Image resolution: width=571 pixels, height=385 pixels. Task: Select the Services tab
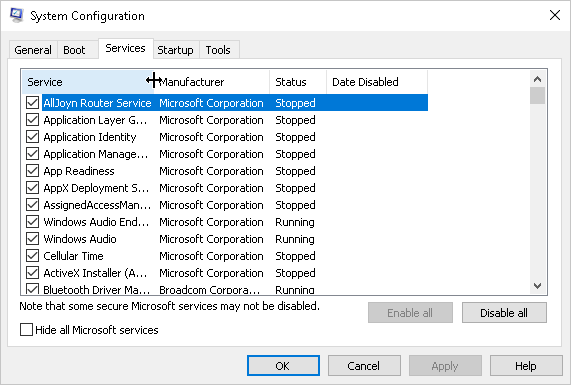tap(125, 48)
